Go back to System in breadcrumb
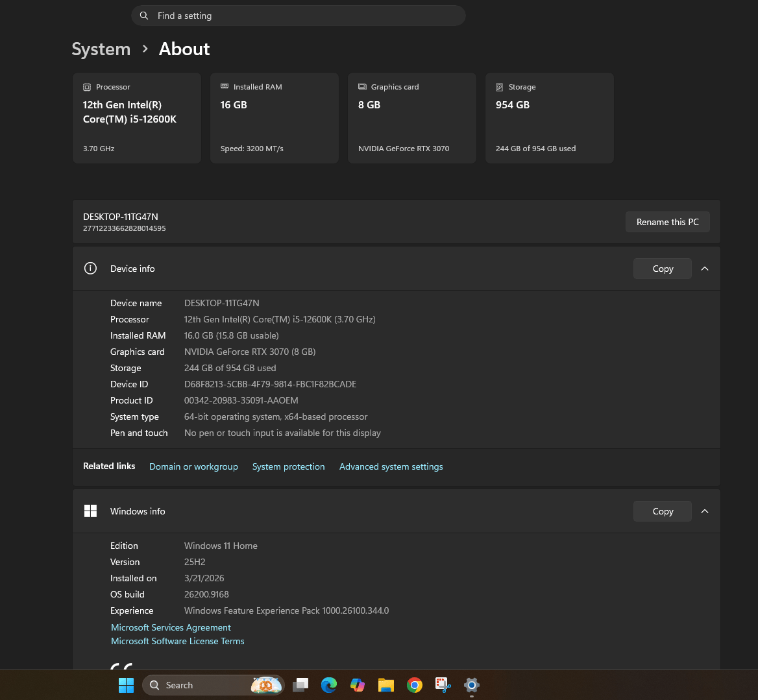 [101, 49]
